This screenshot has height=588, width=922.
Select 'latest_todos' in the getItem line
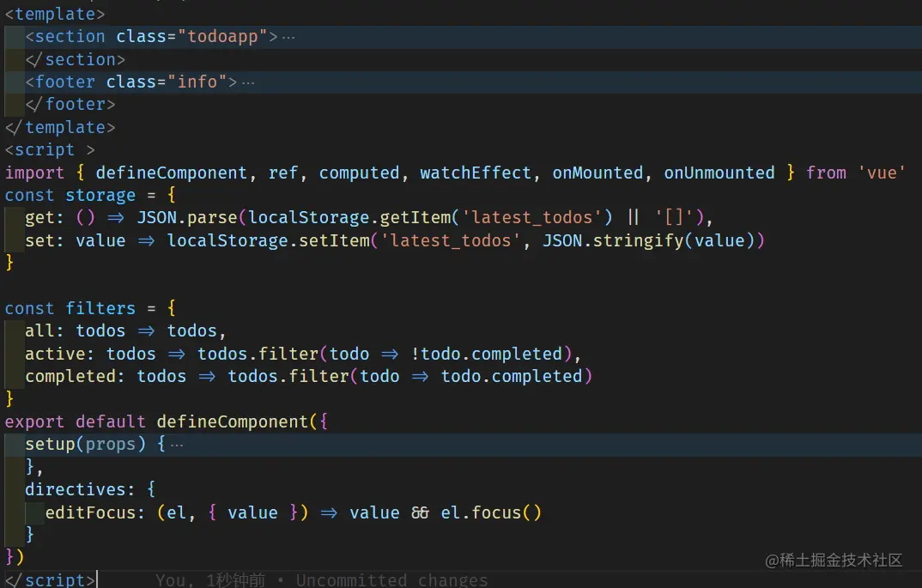tap(531, 217)
